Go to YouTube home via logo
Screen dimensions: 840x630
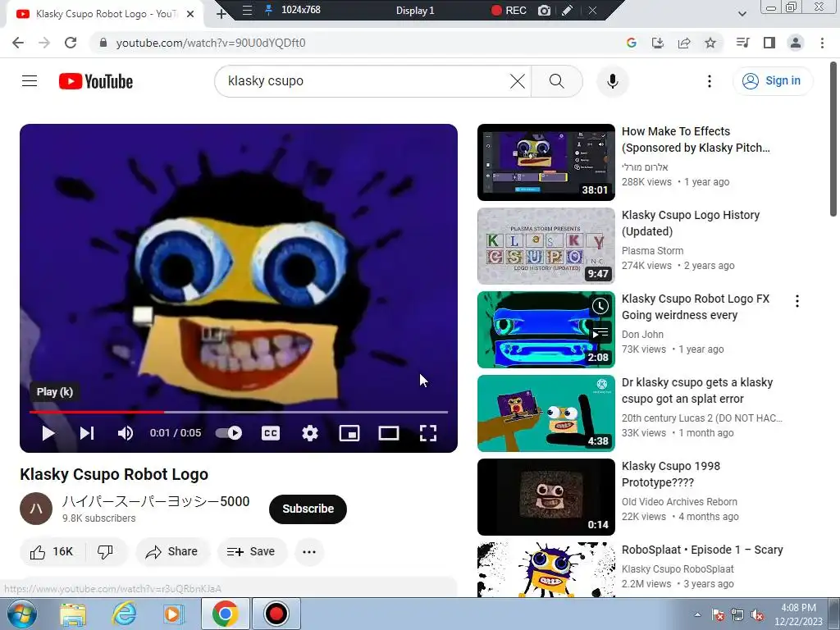96,81
